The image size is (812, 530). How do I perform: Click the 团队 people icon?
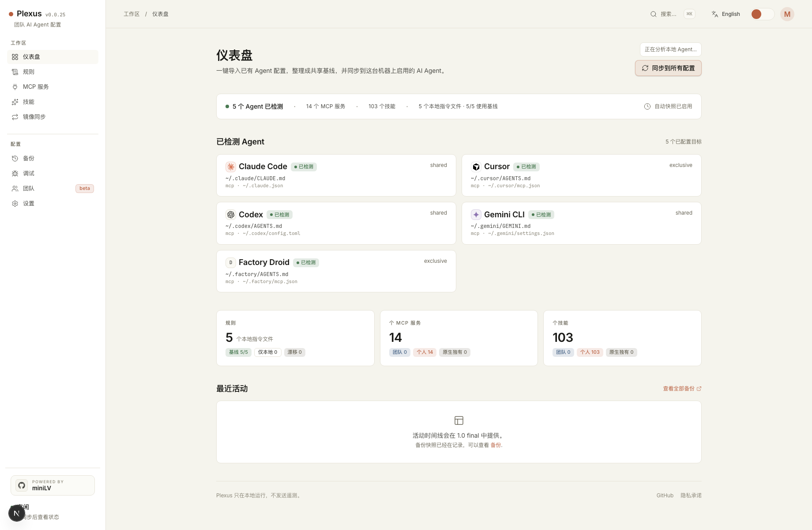coord(15,189)
